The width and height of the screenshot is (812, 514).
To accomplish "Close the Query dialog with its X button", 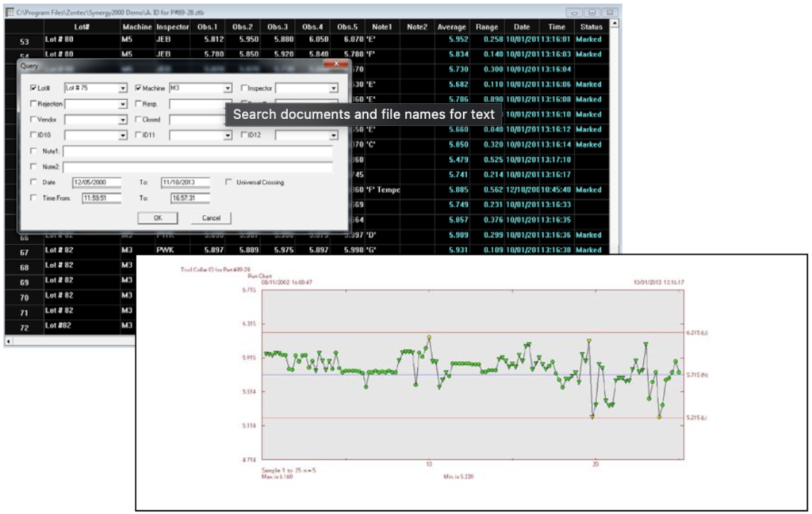I will [336, 63].
